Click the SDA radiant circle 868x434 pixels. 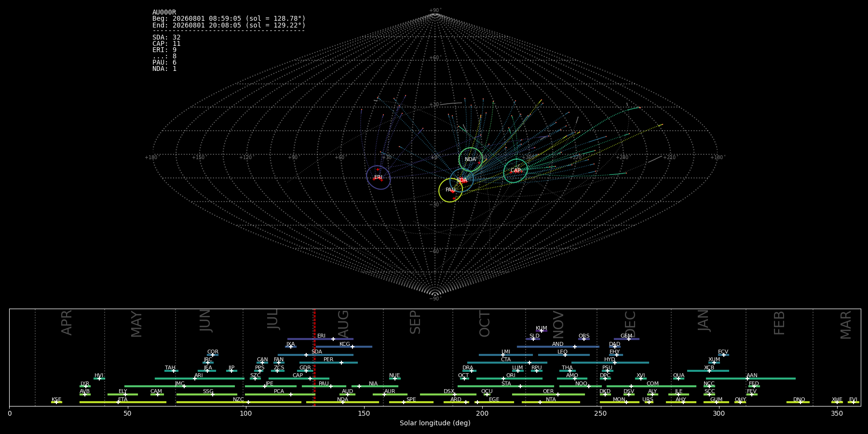pos(461,180)
